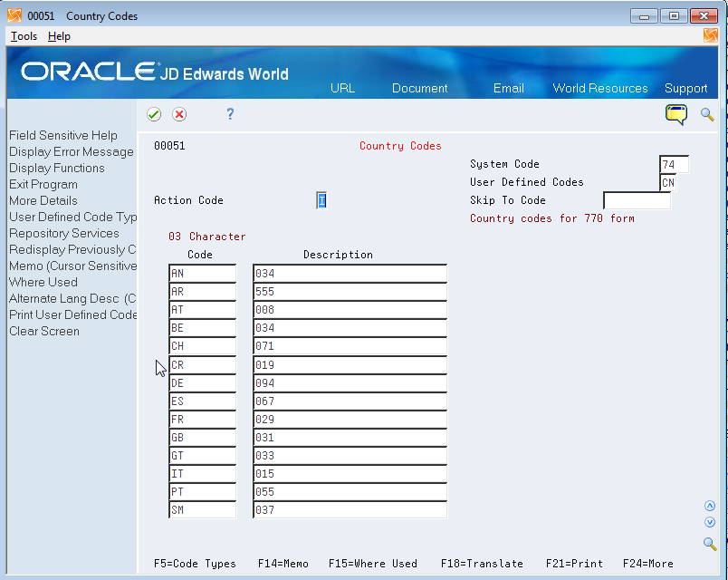The image size is (728, 580).
Task: Click description field containing 071
Action: click(350, 346)
